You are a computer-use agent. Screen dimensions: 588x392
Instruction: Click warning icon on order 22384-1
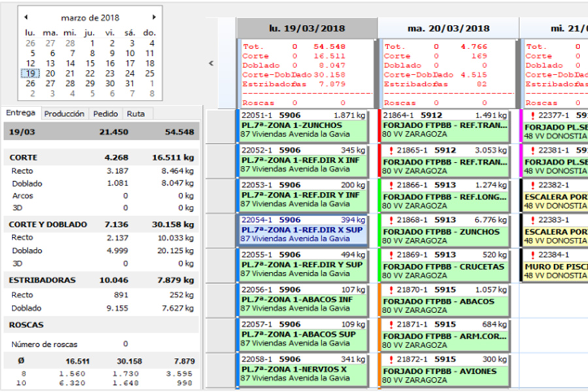pyautogui.click(x=533, y=255)
